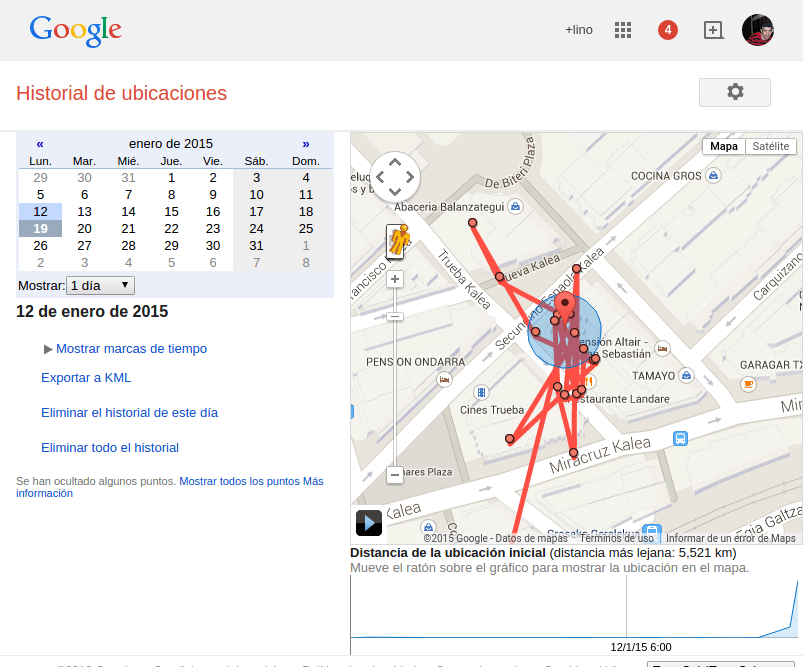The image size is (804, 667).
Task: Go to next month in calendar
Action: (x=306, y=144)
